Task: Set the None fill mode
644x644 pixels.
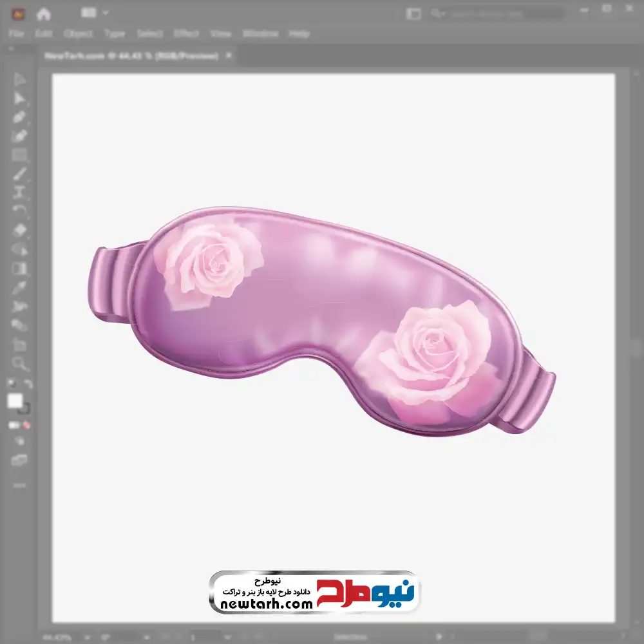Action: coord(27,425)
